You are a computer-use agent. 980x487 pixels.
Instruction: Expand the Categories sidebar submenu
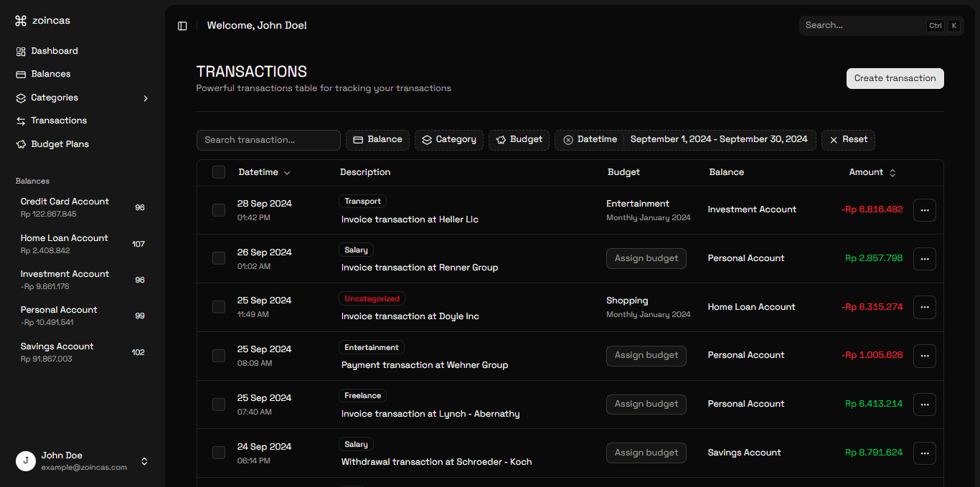point(146,98)
